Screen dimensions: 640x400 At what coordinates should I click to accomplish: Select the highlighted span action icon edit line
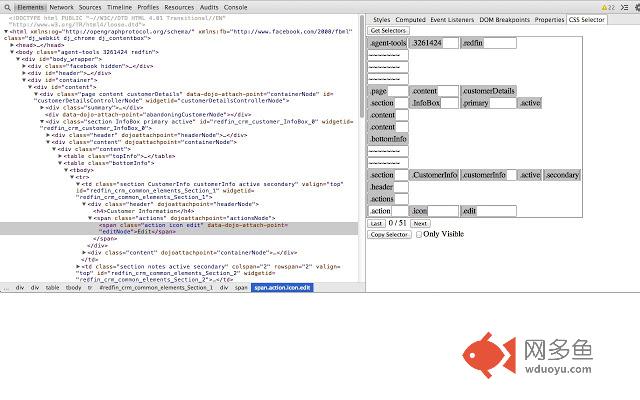click(x=179, y=229)
